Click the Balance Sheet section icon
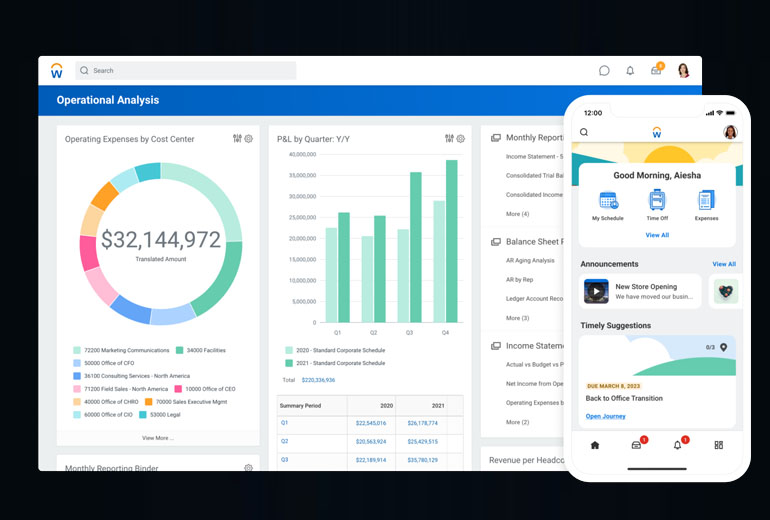This screenshot has width=770, height=520. (496, 242)
